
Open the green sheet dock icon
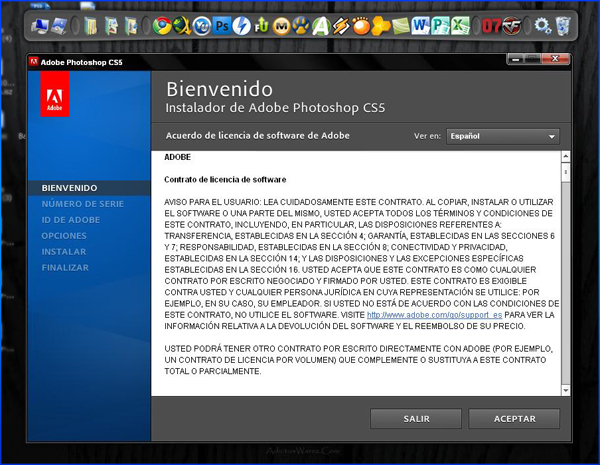pos(401,26)
